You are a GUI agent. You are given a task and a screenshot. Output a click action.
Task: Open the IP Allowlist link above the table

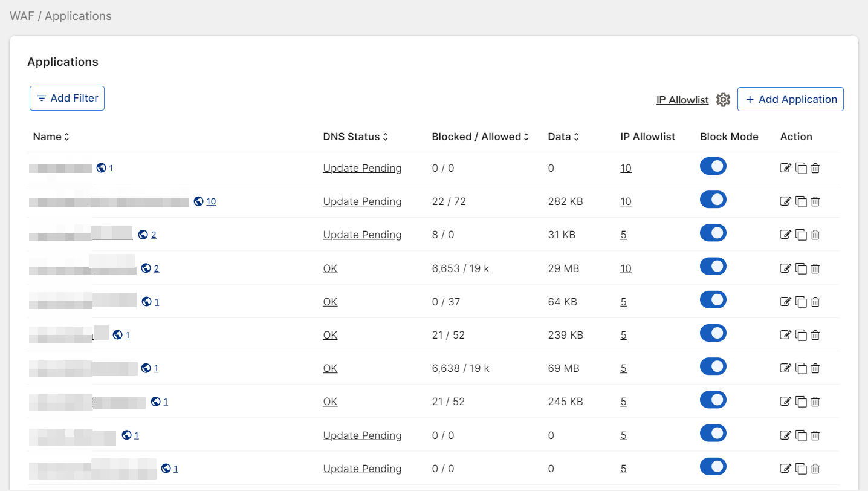[682, 100]
